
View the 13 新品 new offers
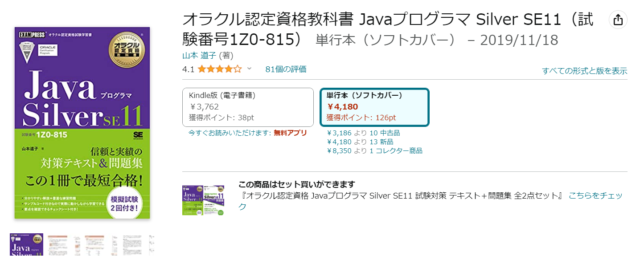381,142
